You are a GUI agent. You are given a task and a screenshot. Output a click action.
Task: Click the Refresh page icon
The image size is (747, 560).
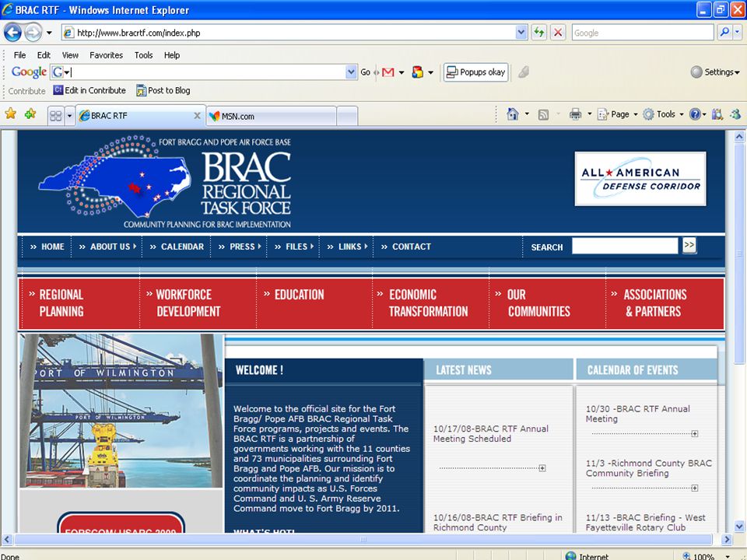(x=538, y=33)
